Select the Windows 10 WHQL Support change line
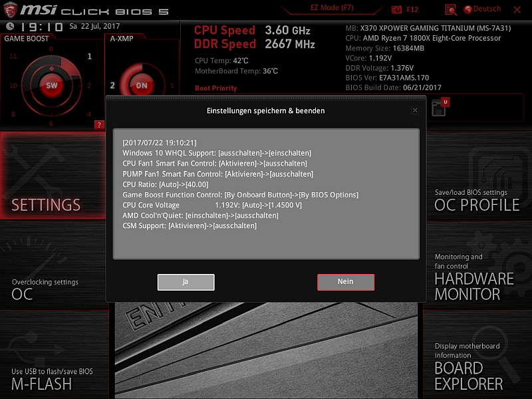 click(217, 153)
